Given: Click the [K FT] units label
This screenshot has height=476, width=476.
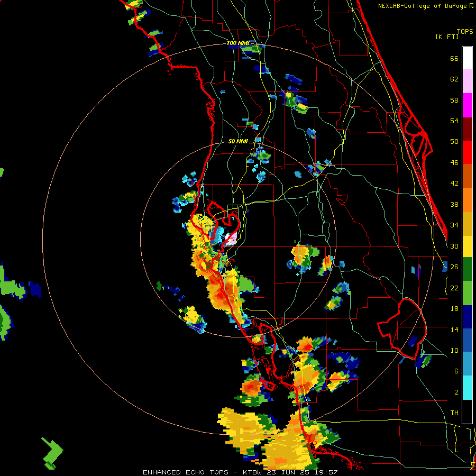Looking at the screenshot, I should (447, 37).
